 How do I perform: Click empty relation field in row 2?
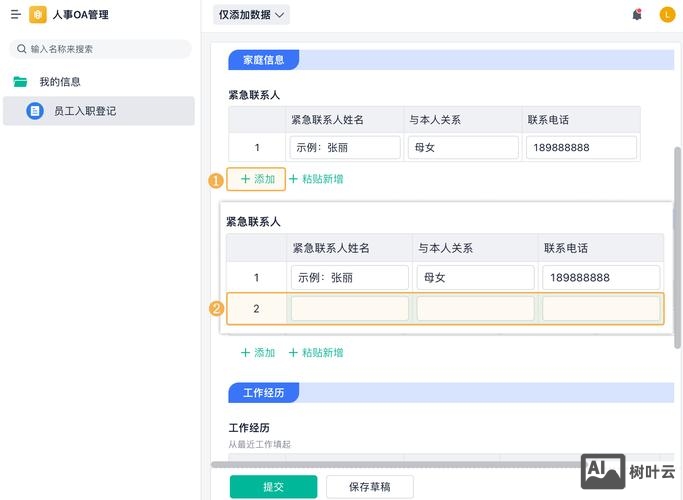476,309
